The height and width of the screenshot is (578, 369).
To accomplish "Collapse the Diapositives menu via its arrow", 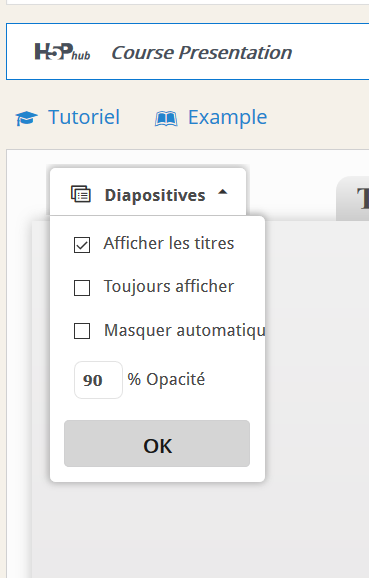I will tap(223, 192).
